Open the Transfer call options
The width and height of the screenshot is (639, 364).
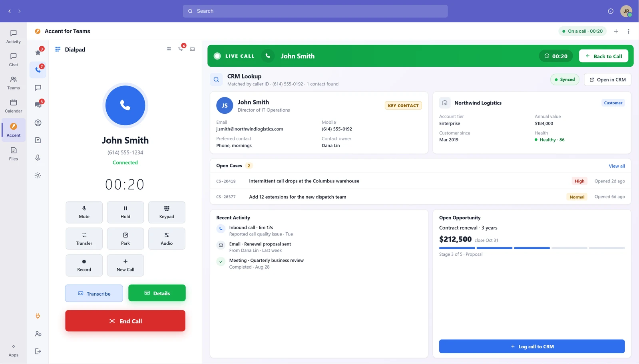tap(84, 239)
